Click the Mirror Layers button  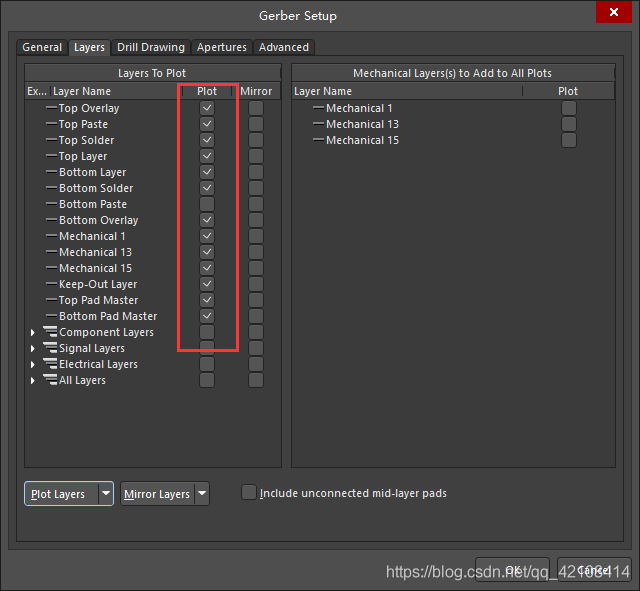[x=158, y=494]
